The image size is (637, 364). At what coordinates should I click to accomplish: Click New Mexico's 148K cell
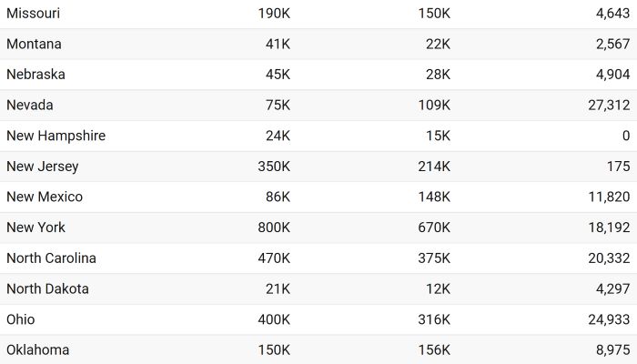pos(434,197)
